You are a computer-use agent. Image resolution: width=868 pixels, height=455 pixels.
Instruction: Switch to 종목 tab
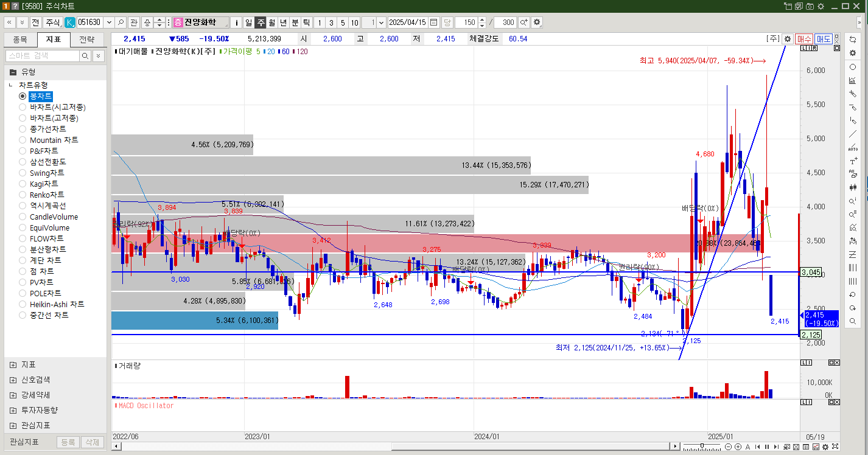tap(20, 40)
